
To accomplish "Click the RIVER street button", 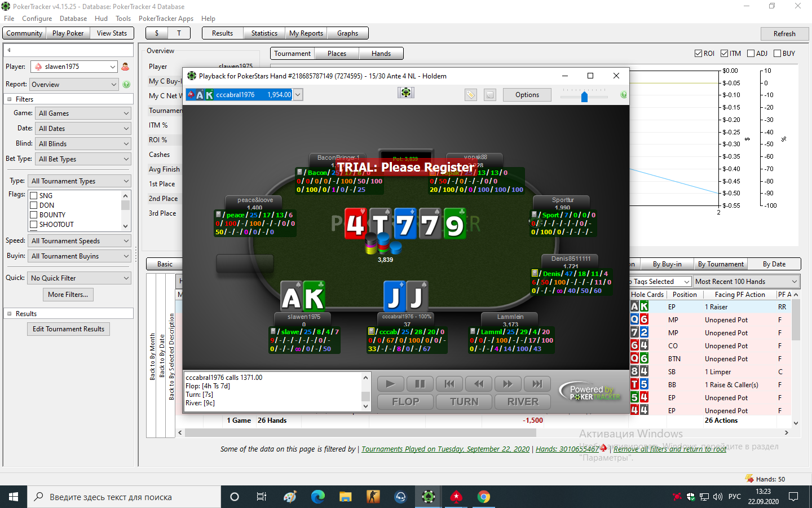I will [523, 402].
